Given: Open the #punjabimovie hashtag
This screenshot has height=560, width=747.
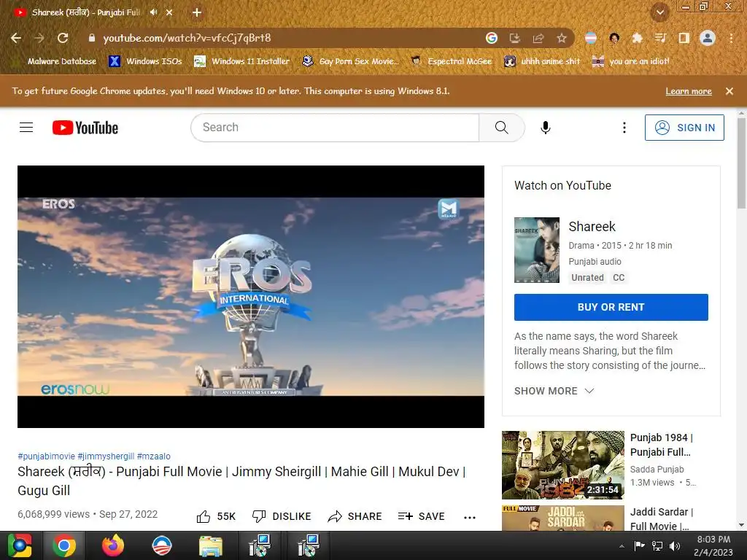Looking at the screenshot, I should click(46, 456).
